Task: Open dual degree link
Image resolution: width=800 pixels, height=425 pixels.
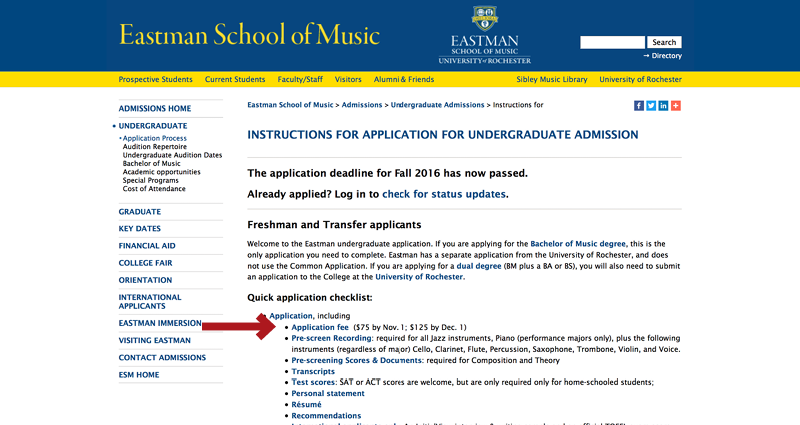Action: pos(479,266)
